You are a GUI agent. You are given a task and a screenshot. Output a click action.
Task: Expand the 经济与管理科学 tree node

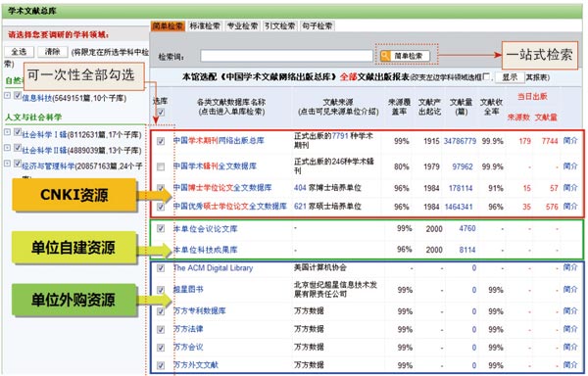(7, 164)
